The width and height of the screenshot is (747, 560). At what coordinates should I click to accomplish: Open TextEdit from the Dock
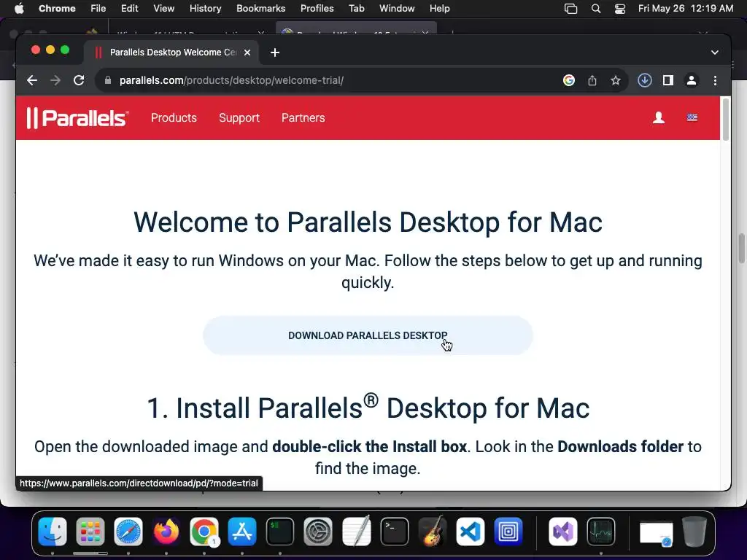[x=356, y=531]
